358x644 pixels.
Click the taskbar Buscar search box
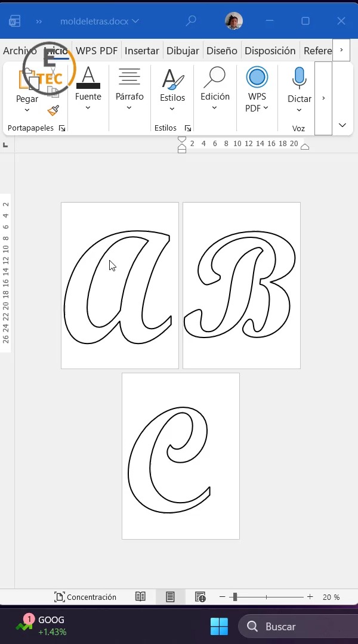click(298, 626)
